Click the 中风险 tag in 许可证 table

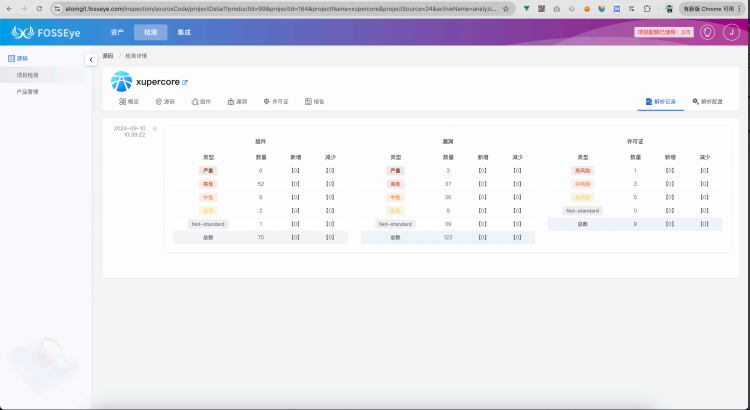[x=582, y=184]
